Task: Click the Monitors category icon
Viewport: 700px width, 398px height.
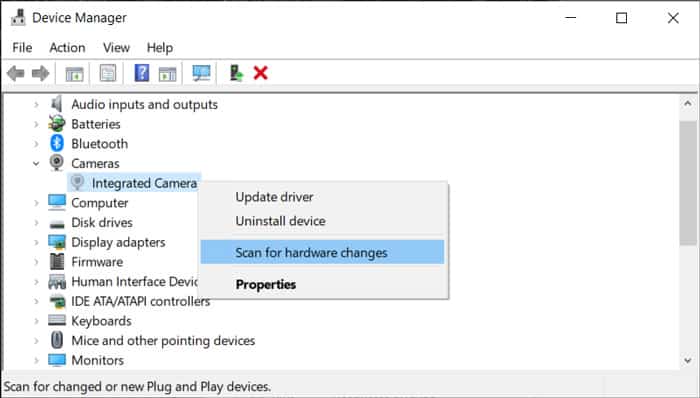Action: [x=57, y=360]
